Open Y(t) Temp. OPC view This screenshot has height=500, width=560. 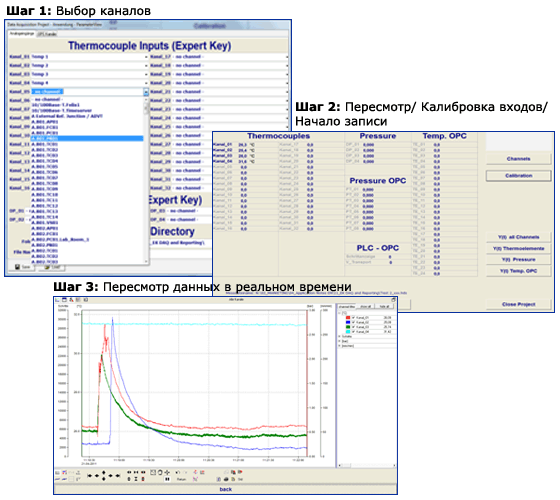click(x=518, y=271)
